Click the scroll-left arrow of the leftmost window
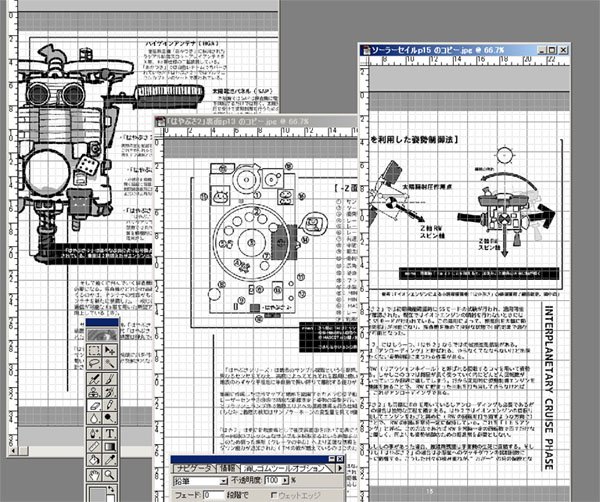The image size is (600, 502). pos(13,451)
